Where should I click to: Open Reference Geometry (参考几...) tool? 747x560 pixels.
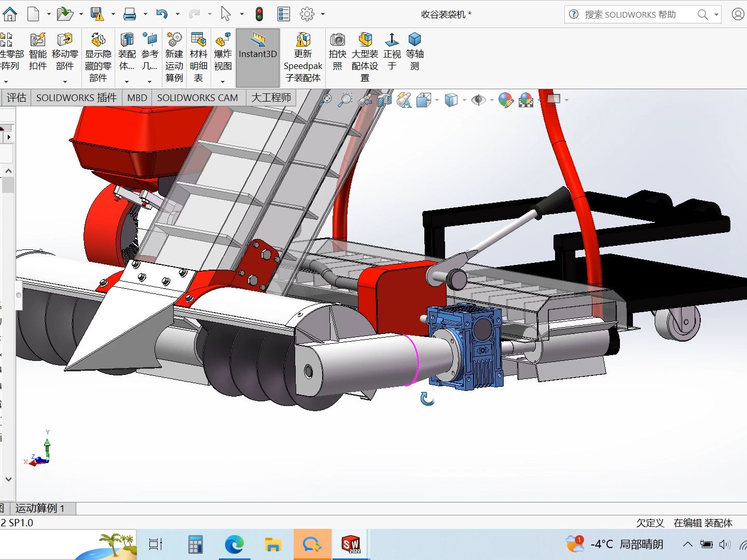149,52
